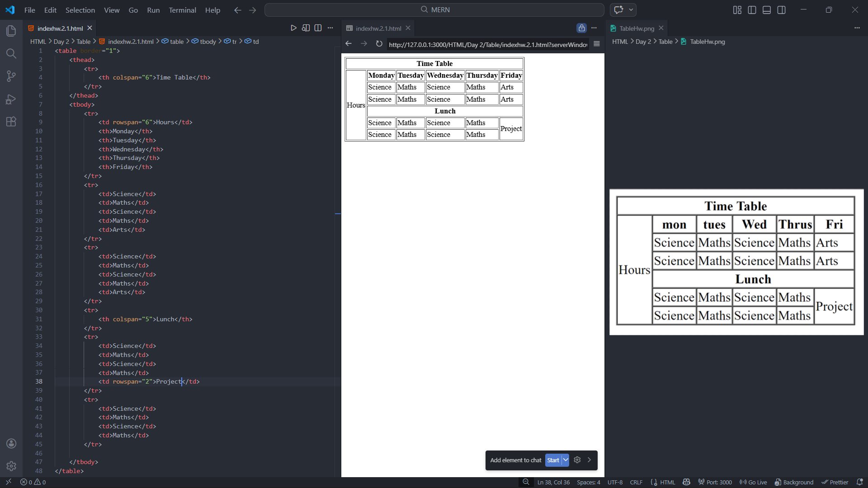Click the Go Live status bar button

(753, 482)
